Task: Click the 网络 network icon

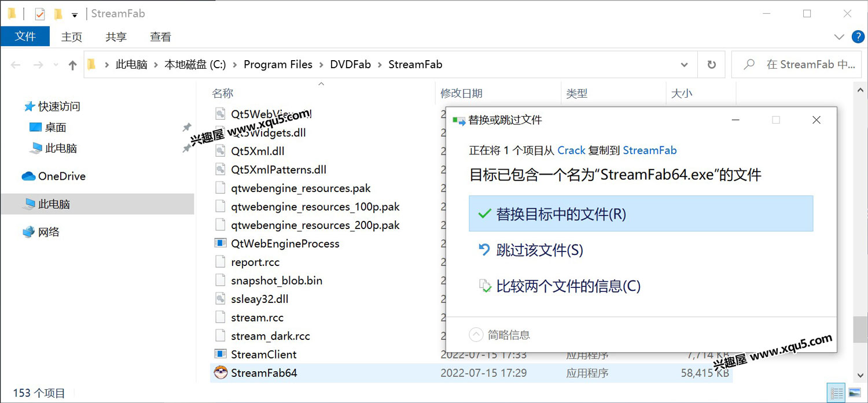Action: coord(28,232)
